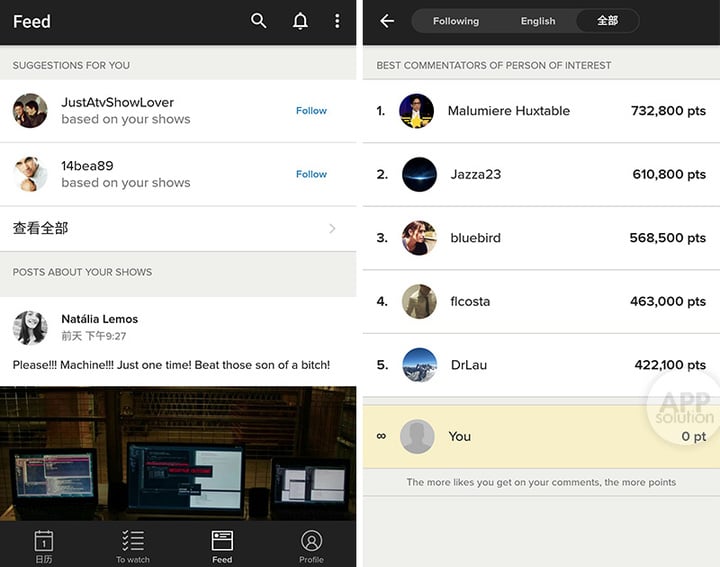Click 'BEST COMMENTATORS OF PERSON OF INTEREST' header
The height and width of the screenshot is (567, 720).
click(x=494, y=65)
